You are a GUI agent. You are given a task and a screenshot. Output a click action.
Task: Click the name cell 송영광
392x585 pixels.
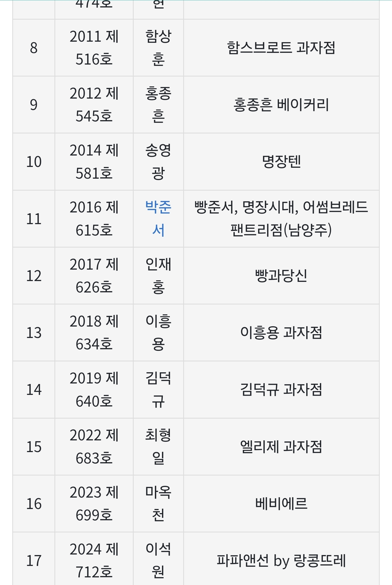pos(158,162)
